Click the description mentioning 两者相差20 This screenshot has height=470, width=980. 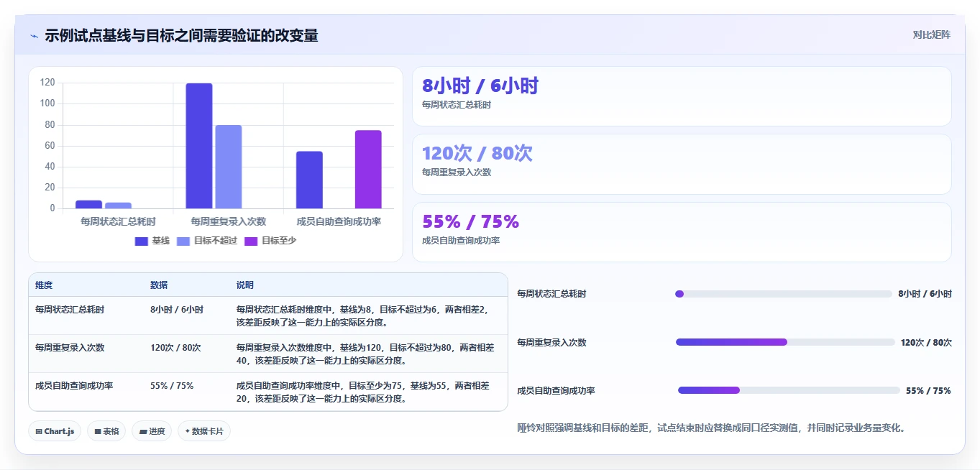tap(363, 392)
